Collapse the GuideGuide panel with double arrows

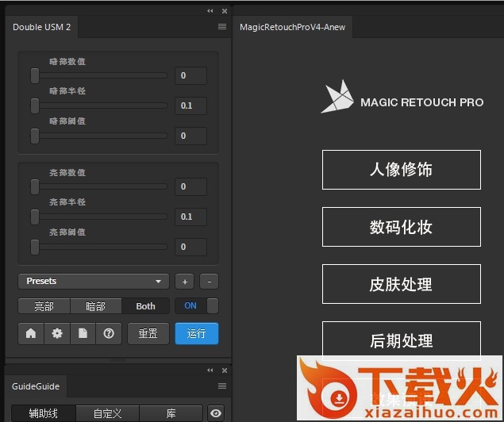tap(210, 370)
